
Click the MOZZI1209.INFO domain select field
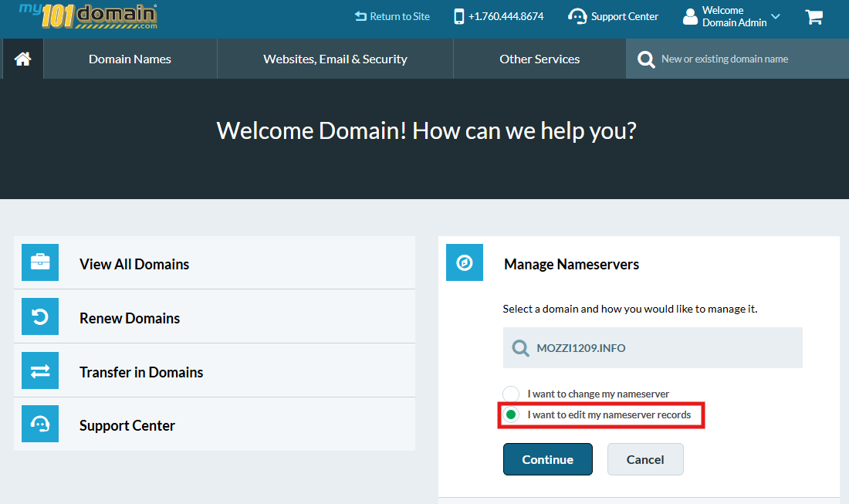(x=652, y=348)
